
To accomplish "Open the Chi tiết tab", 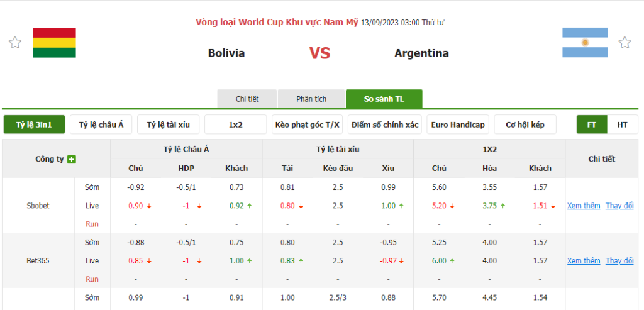I will [x=247, y=99].
